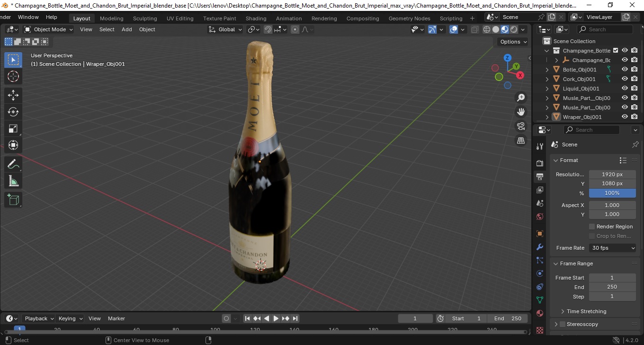Click the red X axis gizmo
Image resolution: width=644 pixels, height=345 pixels.
pos(520,75)
